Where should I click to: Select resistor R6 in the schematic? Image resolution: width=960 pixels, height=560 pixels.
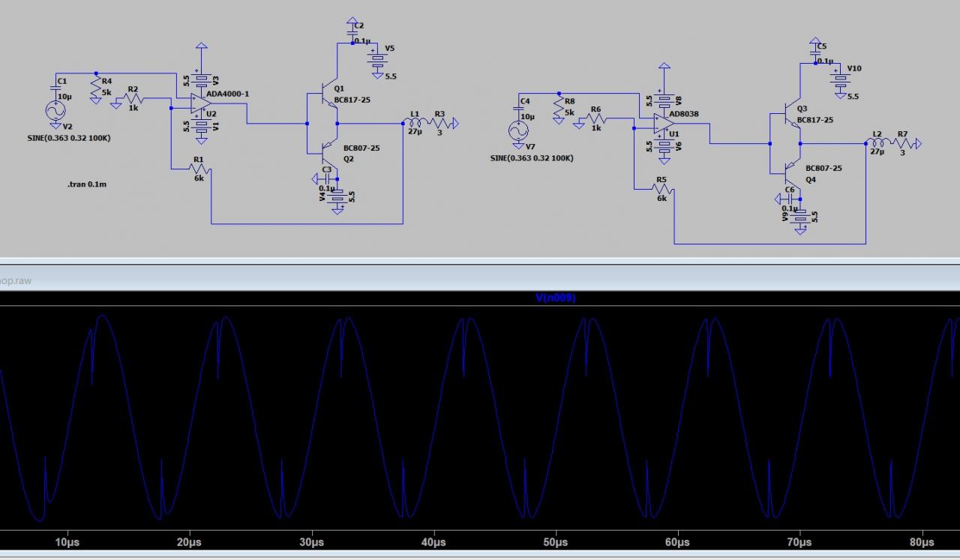coord(596,119)
